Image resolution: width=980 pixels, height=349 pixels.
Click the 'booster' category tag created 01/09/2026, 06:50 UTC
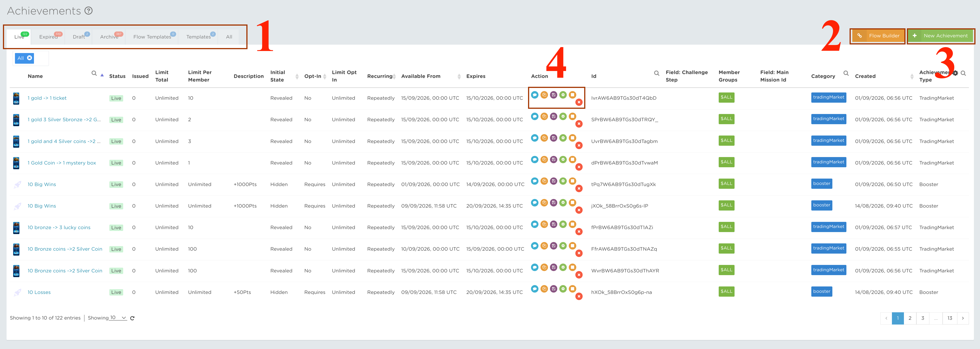coord(822,183)
